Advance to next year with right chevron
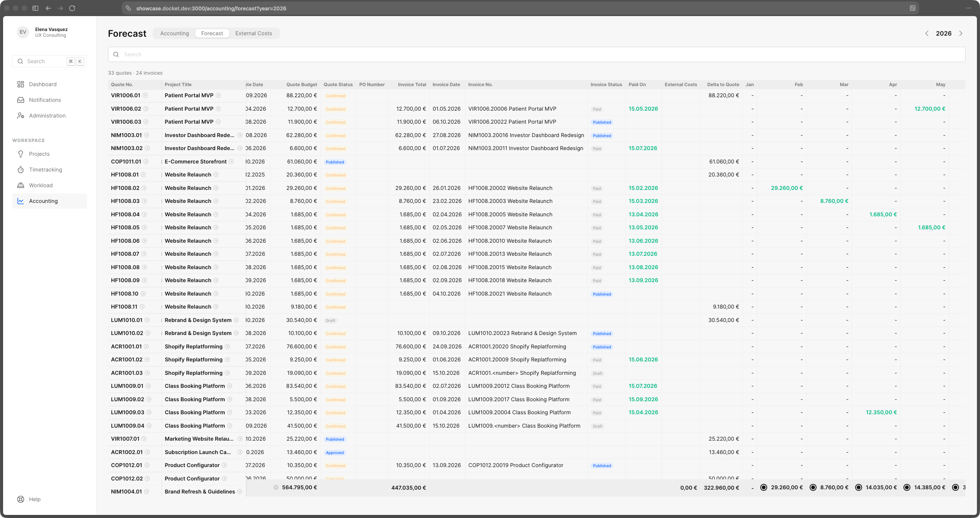Screen dimensions: 980x518 pos(961,33)
